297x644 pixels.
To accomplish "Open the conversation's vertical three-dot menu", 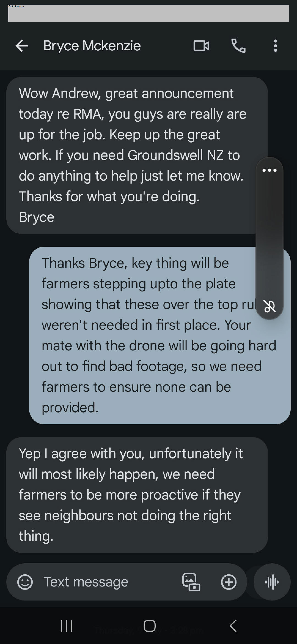I will click(x=275, y=46).
